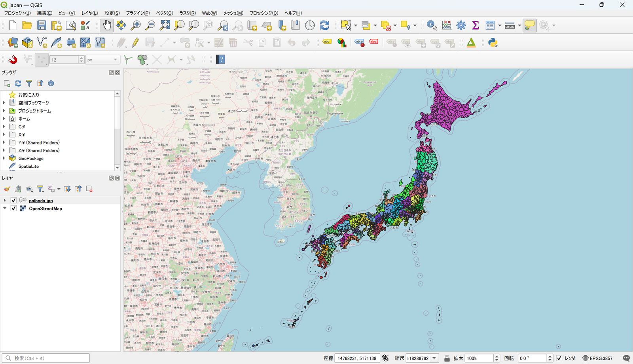Toggle visibility of polbnda_jpn layer
This screenshot has height=364, width=633.
13,200
